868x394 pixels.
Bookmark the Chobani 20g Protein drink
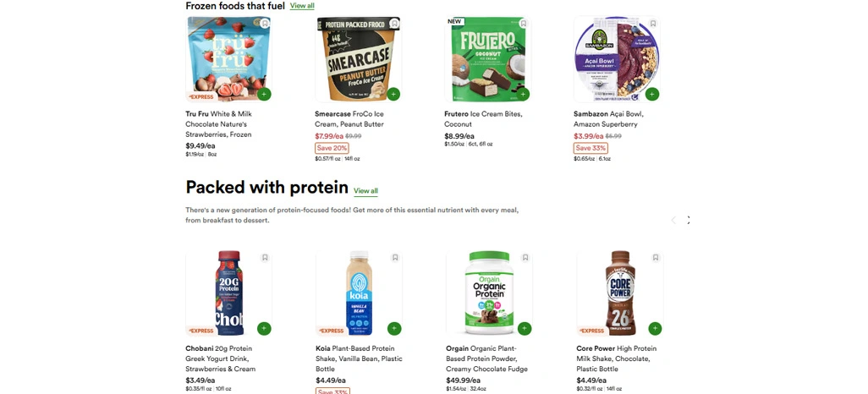(x=265, y=258)
